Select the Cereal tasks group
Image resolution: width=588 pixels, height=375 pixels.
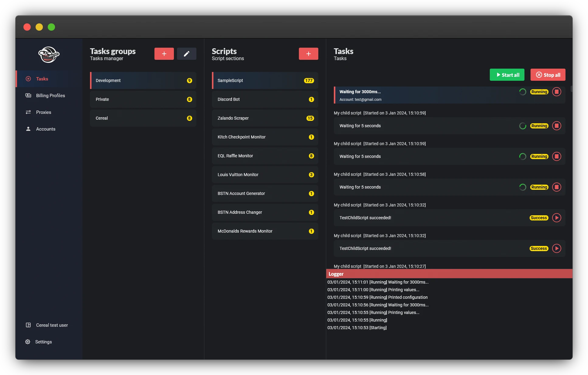(x=143, y=118)
